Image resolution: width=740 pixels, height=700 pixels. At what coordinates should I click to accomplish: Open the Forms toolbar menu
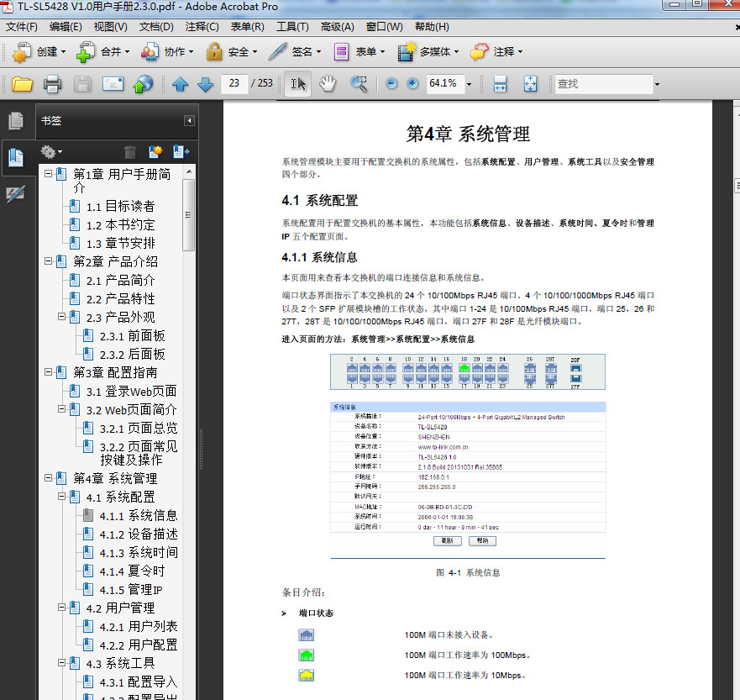click(x=360, y=52)
